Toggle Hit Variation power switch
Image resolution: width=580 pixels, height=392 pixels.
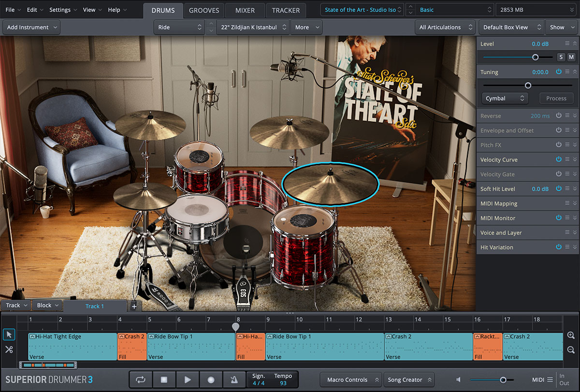click(559, 247)
